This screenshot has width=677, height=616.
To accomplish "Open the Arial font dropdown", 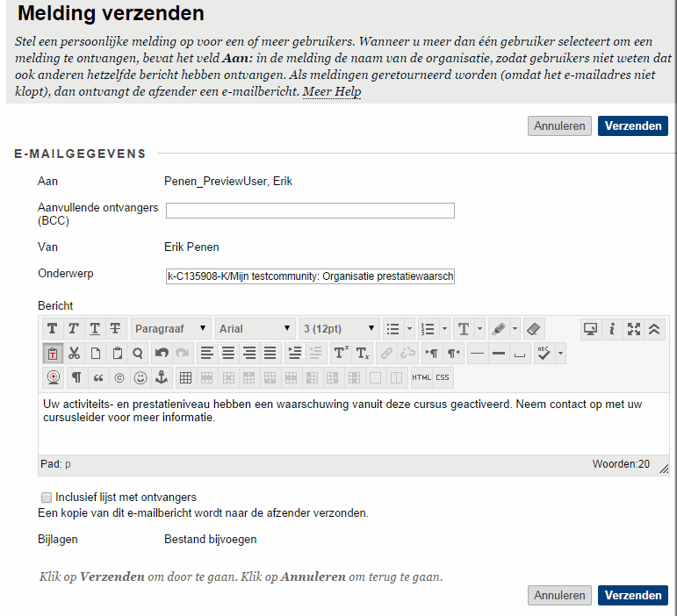I will pyautogui.click(x=256, y=329).
